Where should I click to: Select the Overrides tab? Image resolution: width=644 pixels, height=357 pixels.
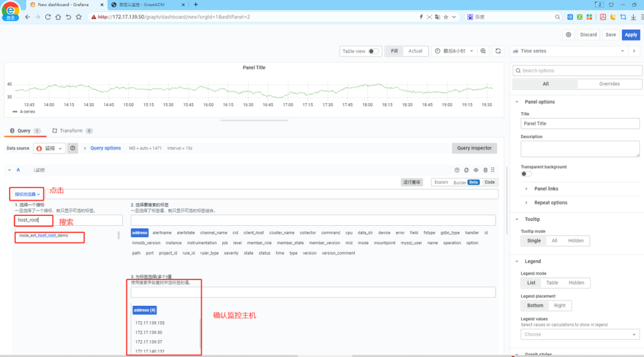pos(609,84)
